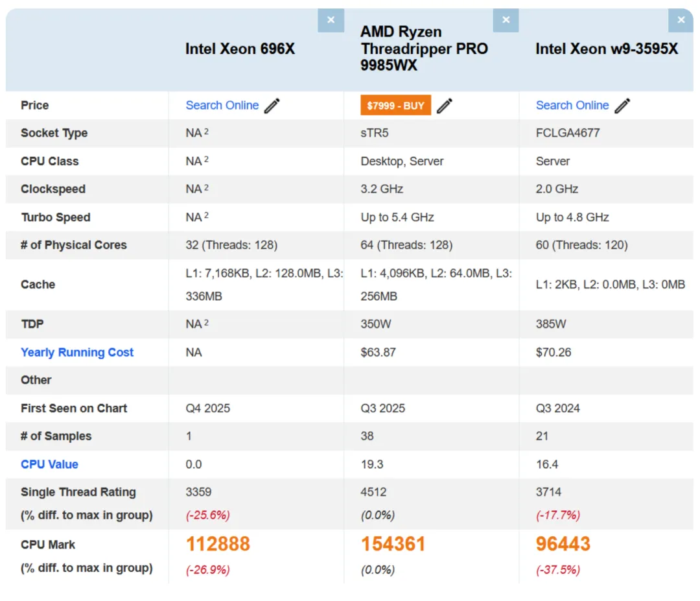The width and height of the screenshot is (700, 601).
Task: Remove Intel Xeon 696X from the comparison
Action: tap(331, 20)
